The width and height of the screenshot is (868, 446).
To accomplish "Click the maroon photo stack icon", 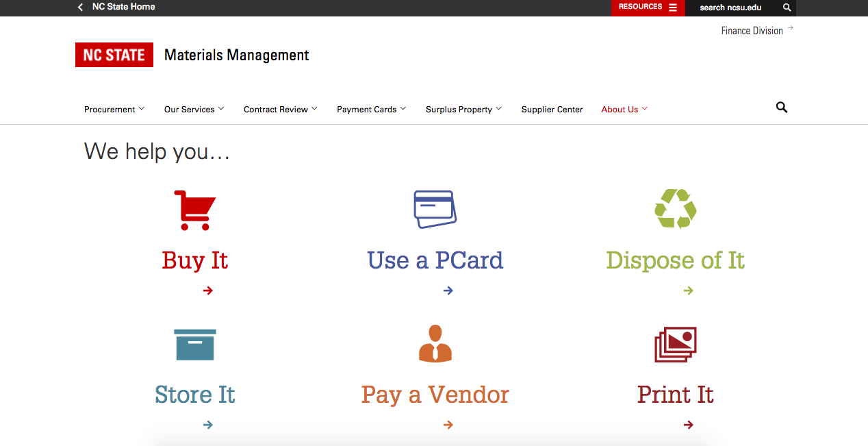I will (x=675, y=345).
